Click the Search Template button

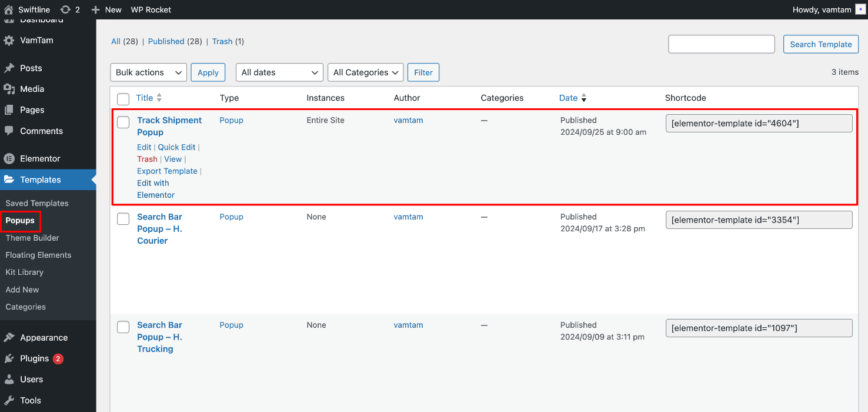coord(821,44)
